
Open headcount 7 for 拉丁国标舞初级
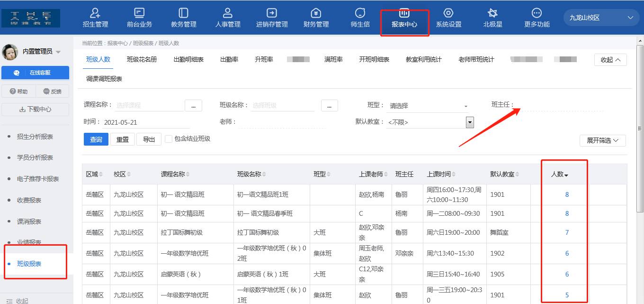pos(567,232)
